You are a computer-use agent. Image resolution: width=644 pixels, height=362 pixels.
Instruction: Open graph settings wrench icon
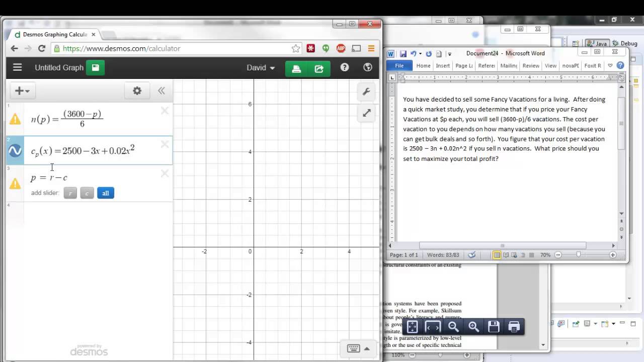click(x=366, y=92)
